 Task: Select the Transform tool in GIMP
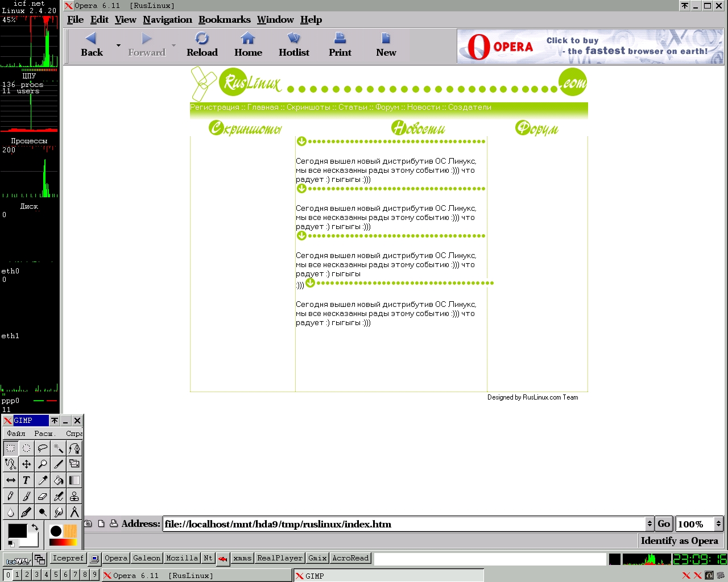click(x=74, y=464)
